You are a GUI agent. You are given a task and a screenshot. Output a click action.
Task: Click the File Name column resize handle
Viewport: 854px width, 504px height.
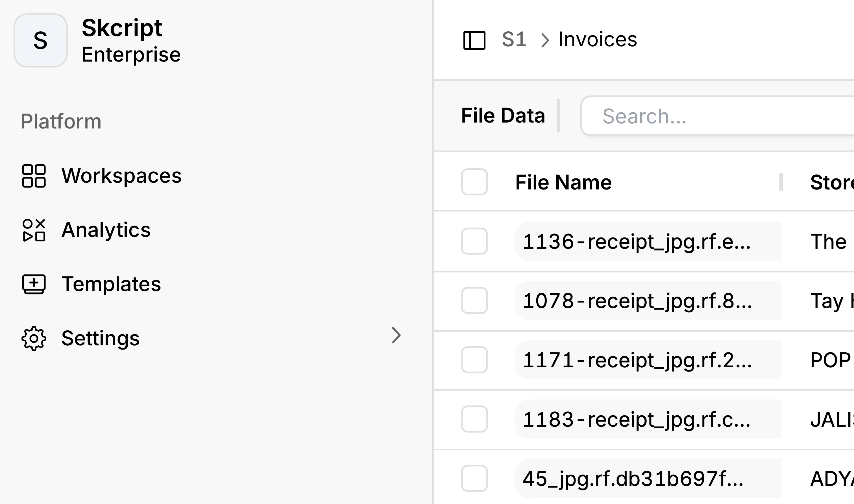coord(781,182)
